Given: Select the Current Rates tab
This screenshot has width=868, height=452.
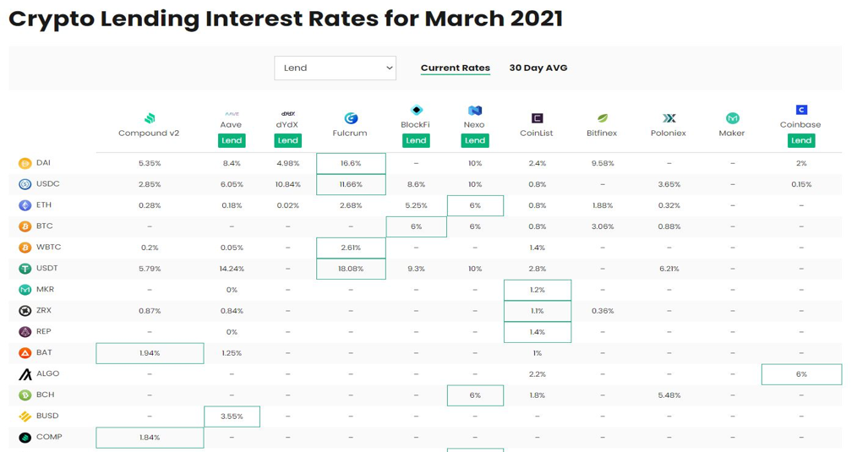Looking at the screenshot, I should [x=455, y=68].
